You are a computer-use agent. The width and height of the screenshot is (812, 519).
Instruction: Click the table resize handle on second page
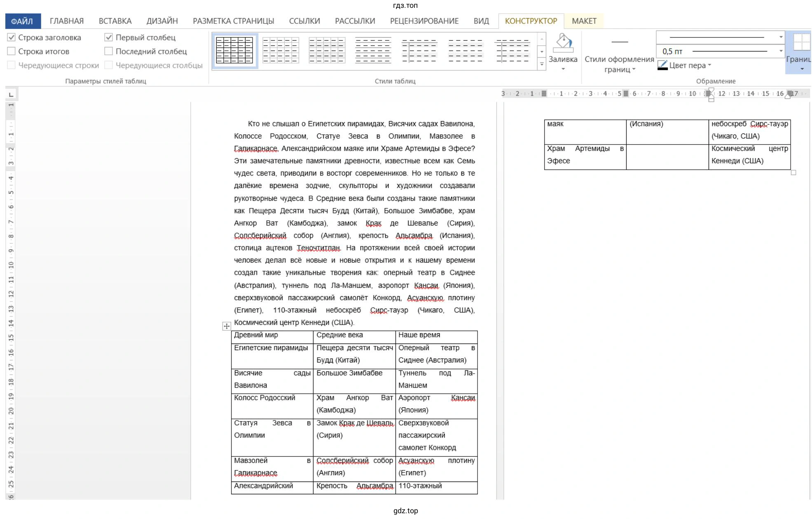tap(793, 173)
